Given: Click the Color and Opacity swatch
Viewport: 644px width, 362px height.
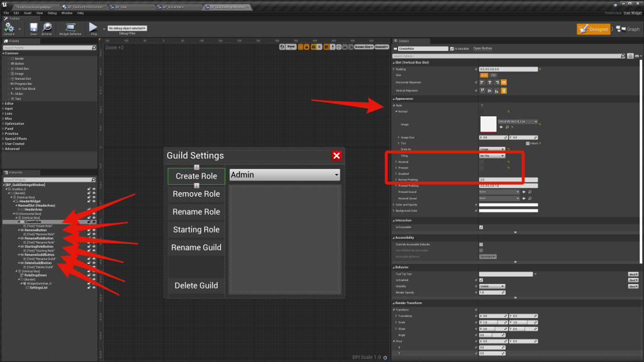Looking at the screenshot, I should click(508, 205).
